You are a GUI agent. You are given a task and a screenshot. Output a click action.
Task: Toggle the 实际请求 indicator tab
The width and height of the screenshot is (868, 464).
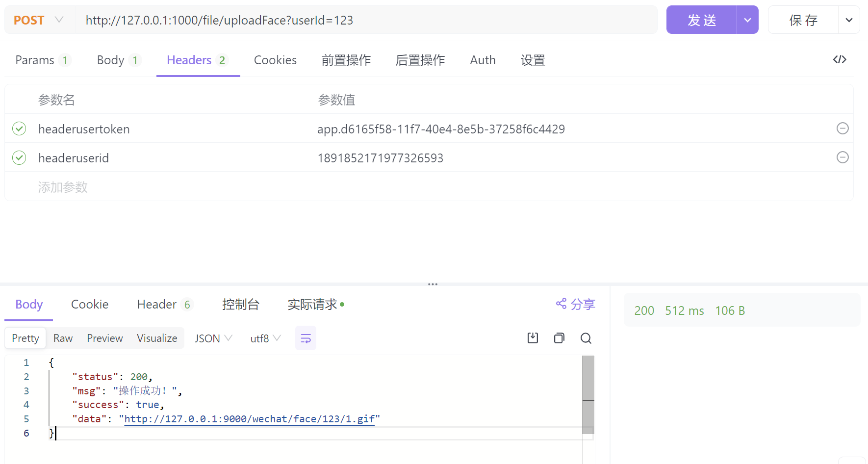point(313,304)
